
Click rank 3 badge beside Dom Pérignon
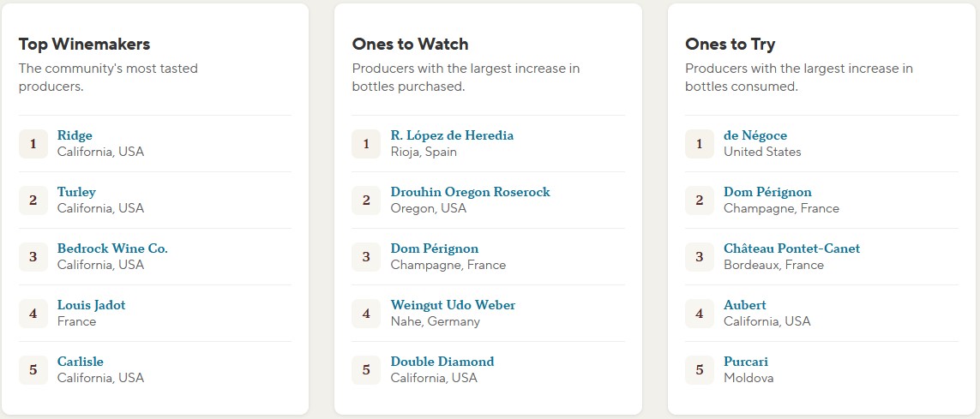[366, 257]
